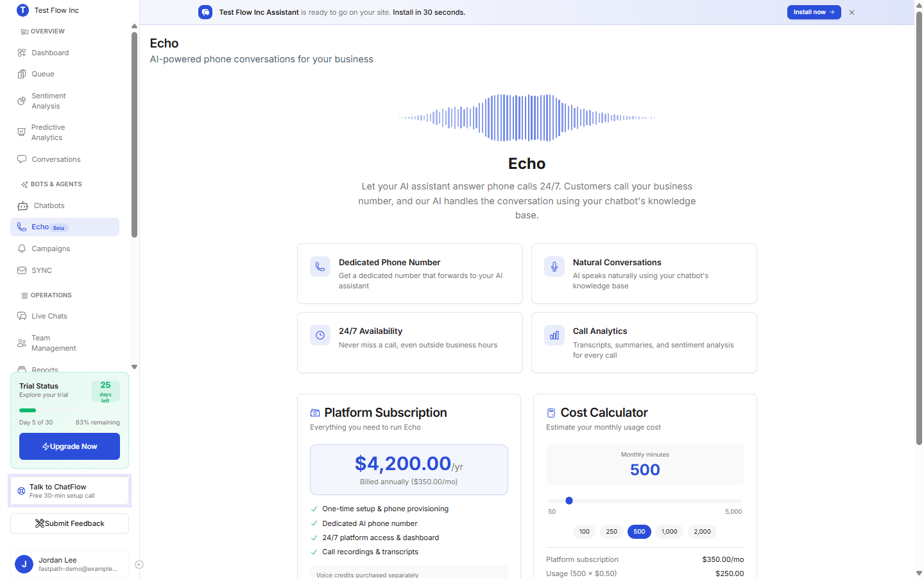Click the Dedicated Phone Number phone icon
The height and width of the screenshot is (578, 924).
pos(320,267)
